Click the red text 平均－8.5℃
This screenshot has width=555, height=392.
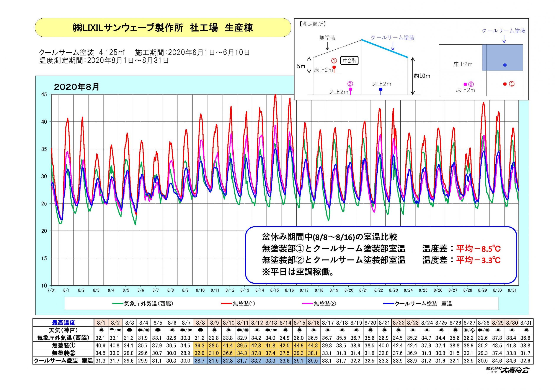coord(478,249)
